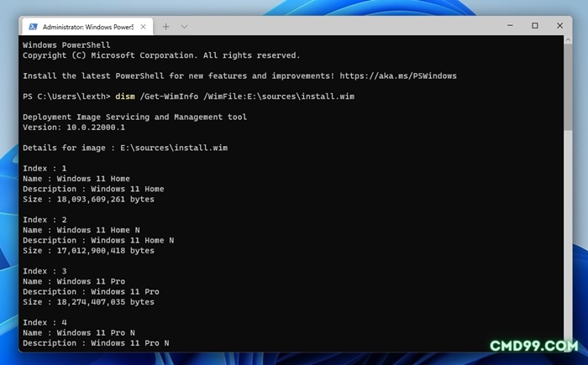Click the 'Index : 4' line
Image resolution: width=588 pixels, height=365 pixels.
[45, 323]
